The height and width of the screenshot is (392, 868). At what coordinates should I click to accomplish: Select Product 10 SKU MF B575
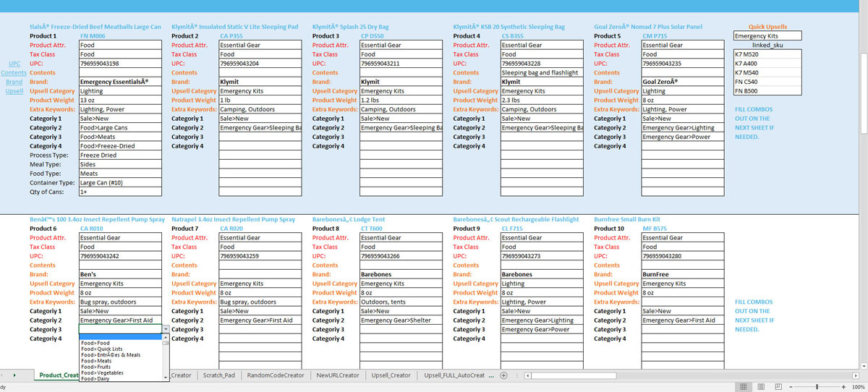pyautogui.click(x=683, y=229)
